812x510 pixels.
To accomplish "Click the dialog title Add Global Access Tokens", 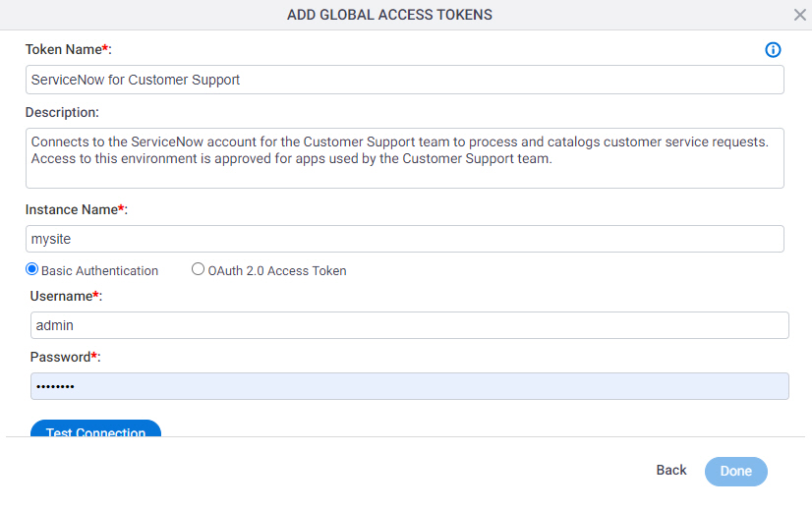I will tap(389, 15).
